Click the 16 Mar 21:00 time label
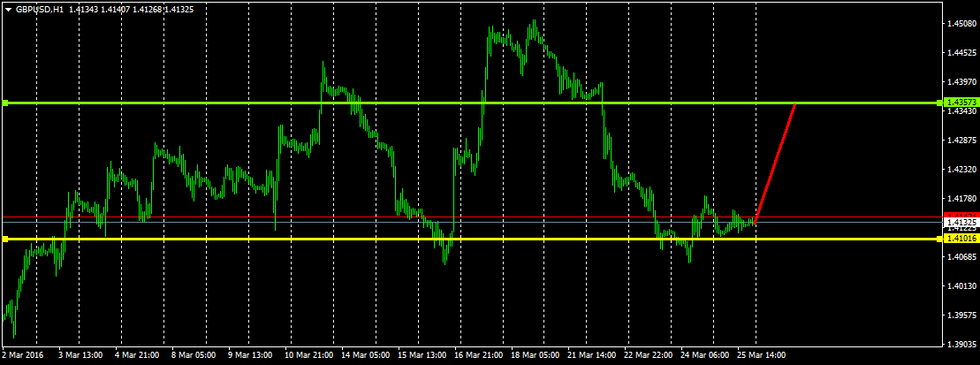The width and height of the screenshot is (980, 365). (x=479, y=354)
